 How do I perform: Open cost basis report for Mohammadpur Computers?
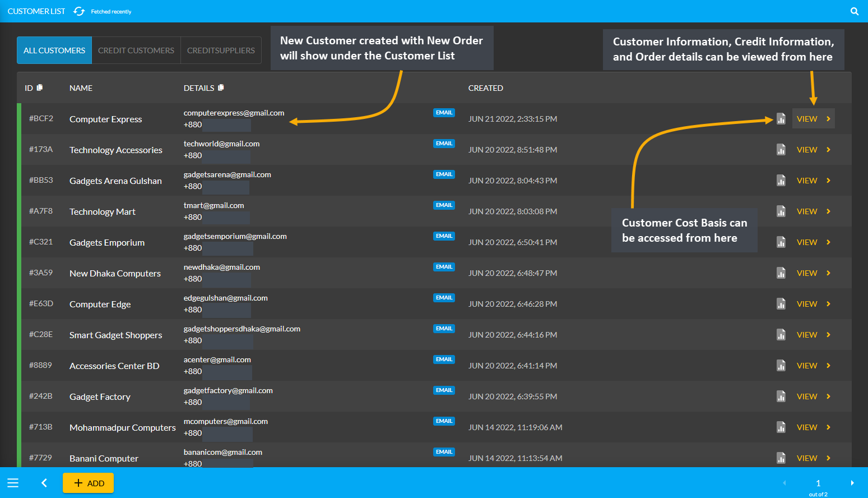781,427
